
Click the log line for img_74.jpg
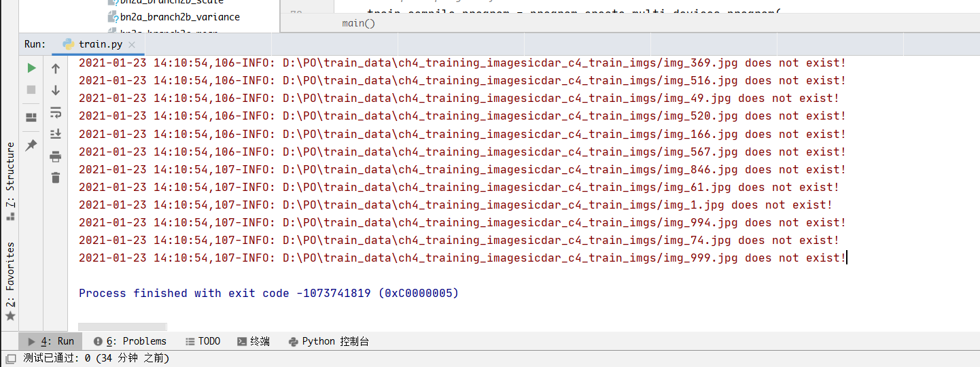[459, 240]
